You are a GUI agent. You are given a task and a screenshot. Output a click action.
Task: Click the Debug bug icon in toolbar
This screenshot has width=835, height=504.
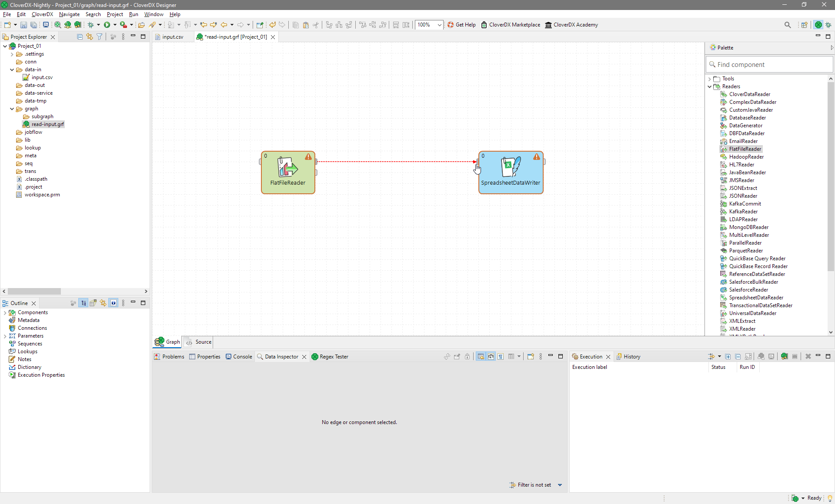(x=91, y=25)
